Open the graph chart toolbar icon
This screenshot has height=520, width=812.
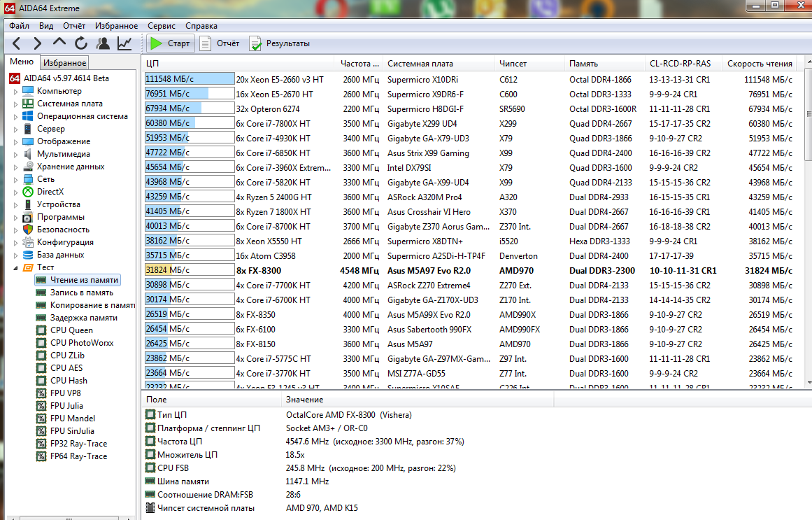click(x=124, y=43)
